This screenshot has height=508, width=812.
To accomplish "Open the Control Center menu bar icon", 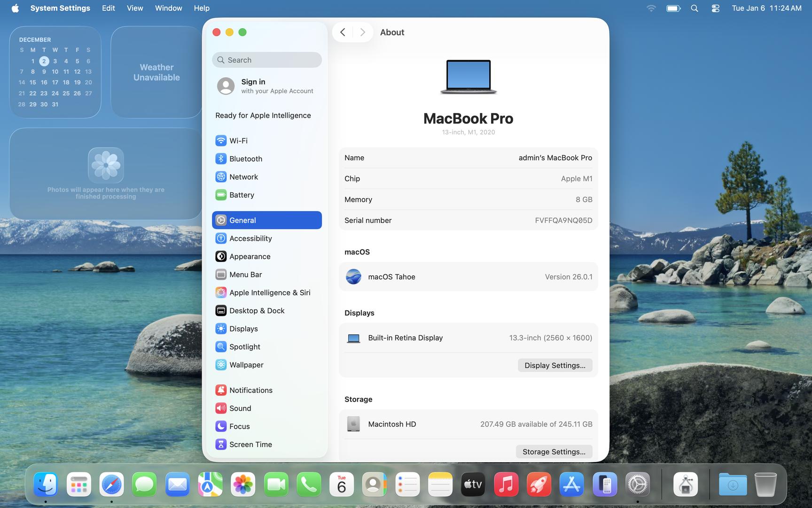I will coord(715,8).
